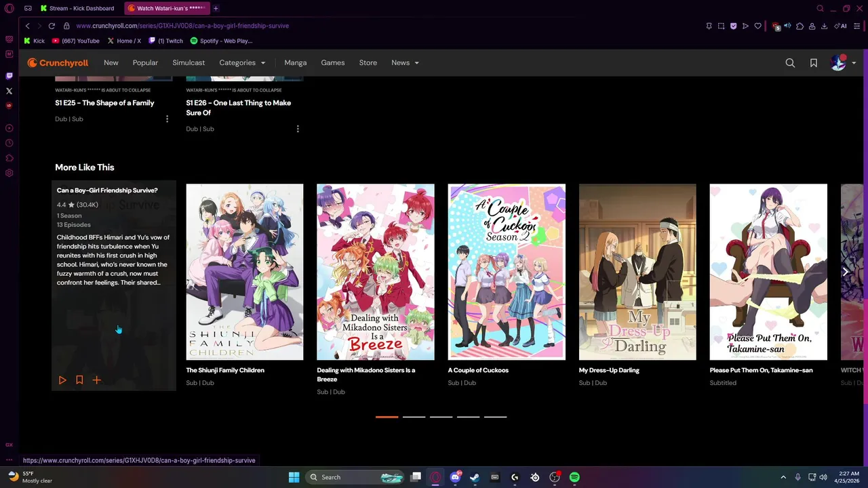This screenshot has height=488, width=868.
Task: Open S1 E25 The Shape of a Family
Action: [x=104, y=103]
